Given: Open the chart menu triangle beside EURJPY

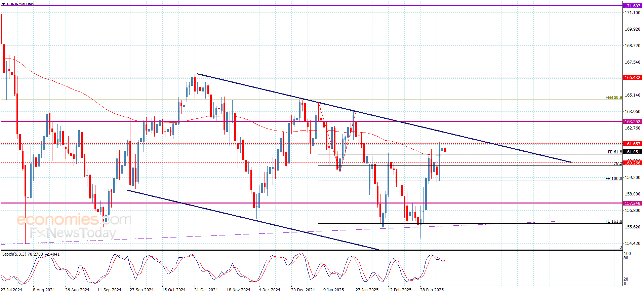Looking at the screenshot, I should [x=3, y=4].
